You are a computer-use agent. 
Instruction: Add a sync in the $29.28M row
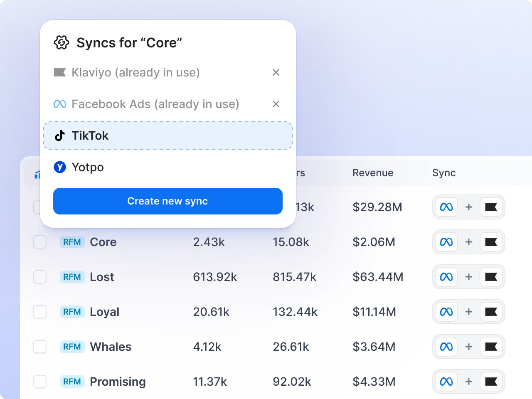[x=469, y=207]
